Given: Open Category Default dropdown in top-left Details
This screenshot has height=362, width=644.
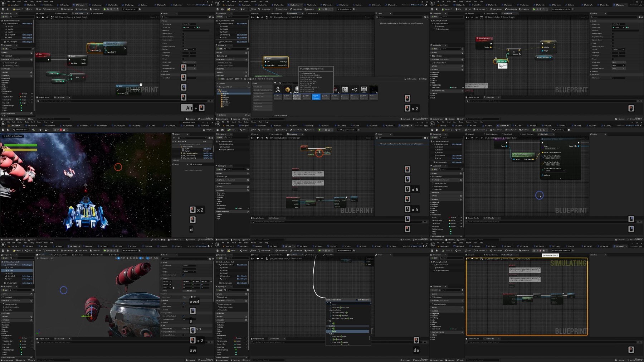Looking at the screenshot, I should (189, 49).
